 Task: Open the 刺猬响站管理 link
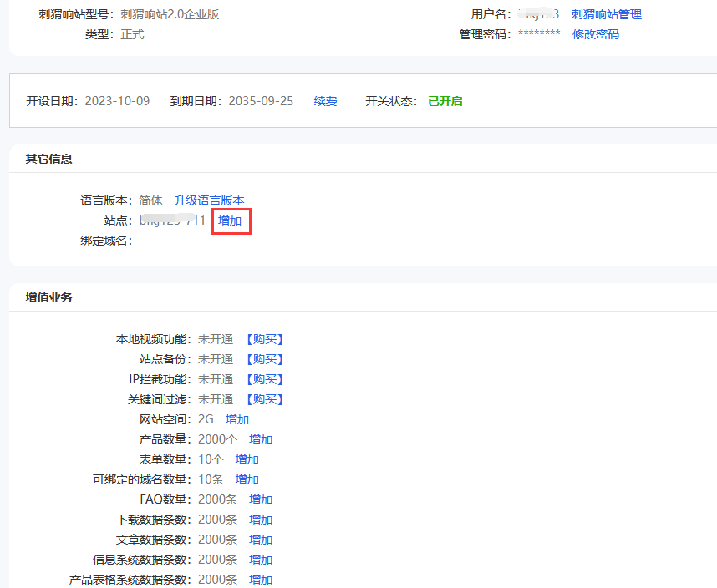(595, 14)
